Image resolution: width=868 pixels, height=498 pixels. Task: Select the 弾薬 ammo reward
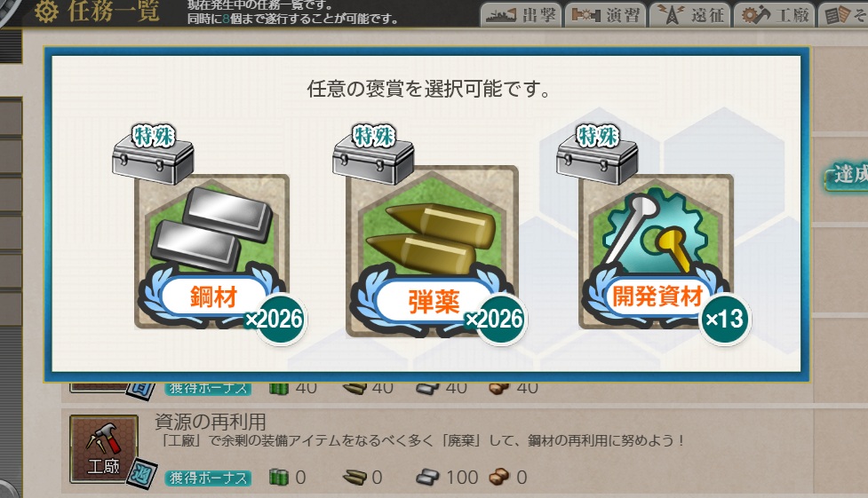point(433,252)
